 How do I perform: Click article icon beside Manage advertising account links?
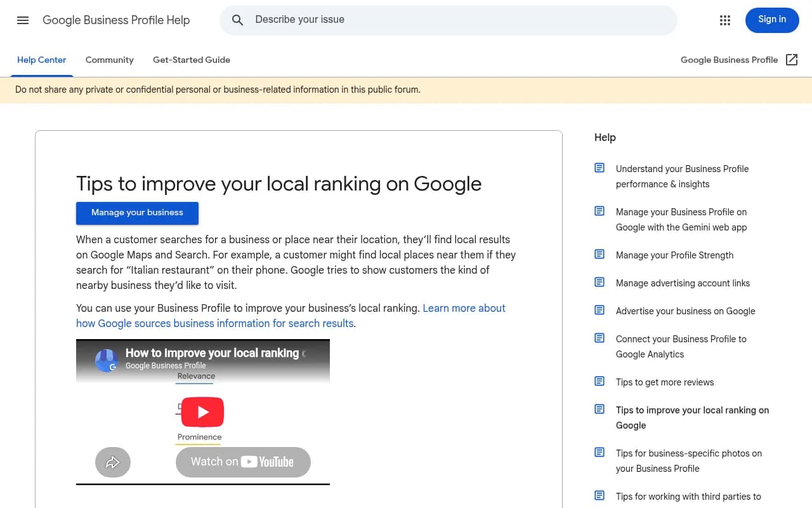[x=599, y=282]
